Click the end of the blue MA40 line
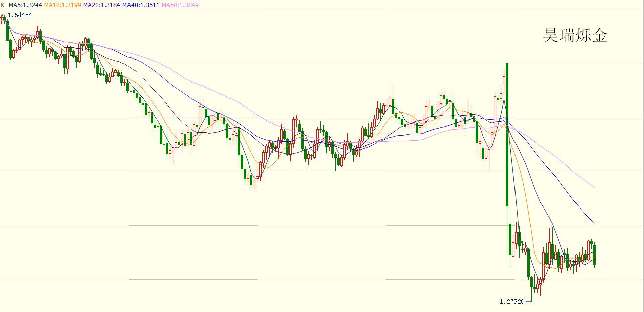Screen dimensions: 644x312 pyautogui.click(x=594, y=224)
